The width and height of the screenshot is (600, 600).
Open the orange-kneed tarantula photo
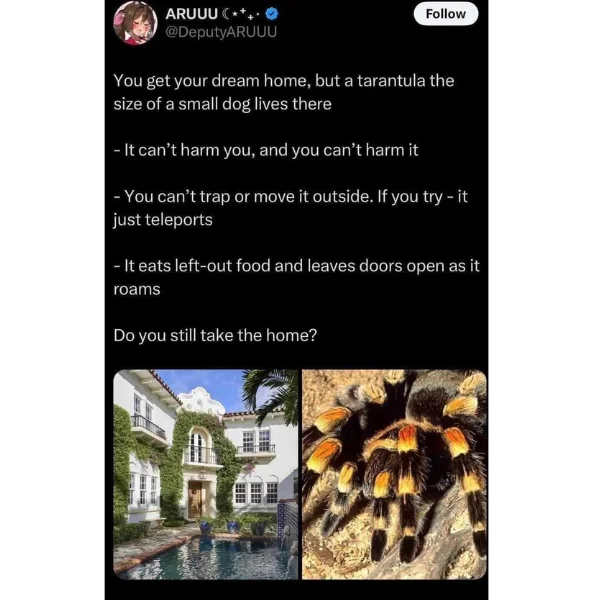394,474
